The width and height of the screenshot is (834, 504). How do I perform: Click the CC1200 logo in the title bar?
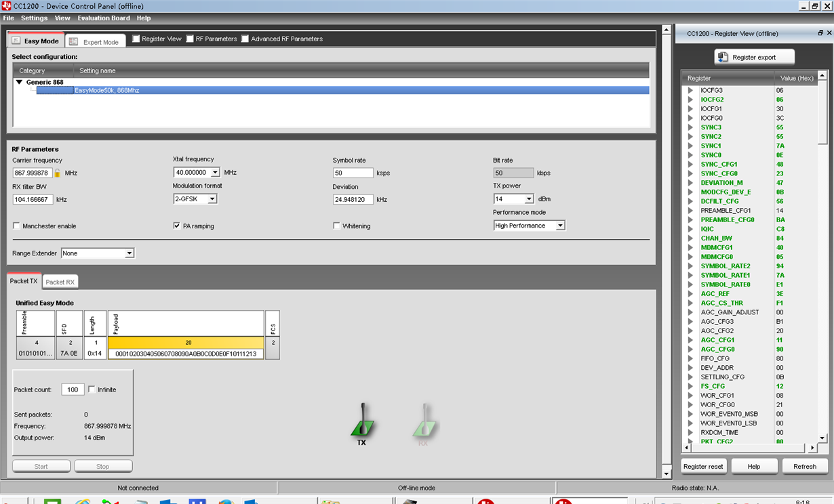(x=7, y=5)
